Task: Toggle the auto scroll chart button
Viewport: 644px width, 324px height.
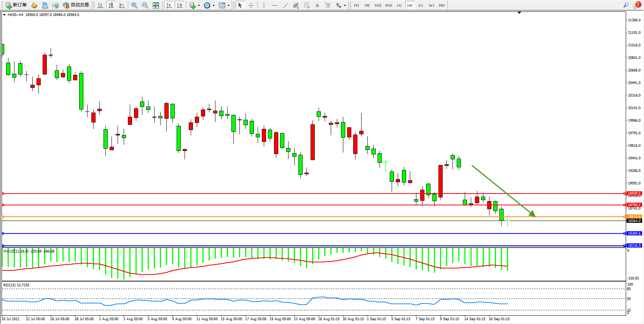Action: pos(169,5)
